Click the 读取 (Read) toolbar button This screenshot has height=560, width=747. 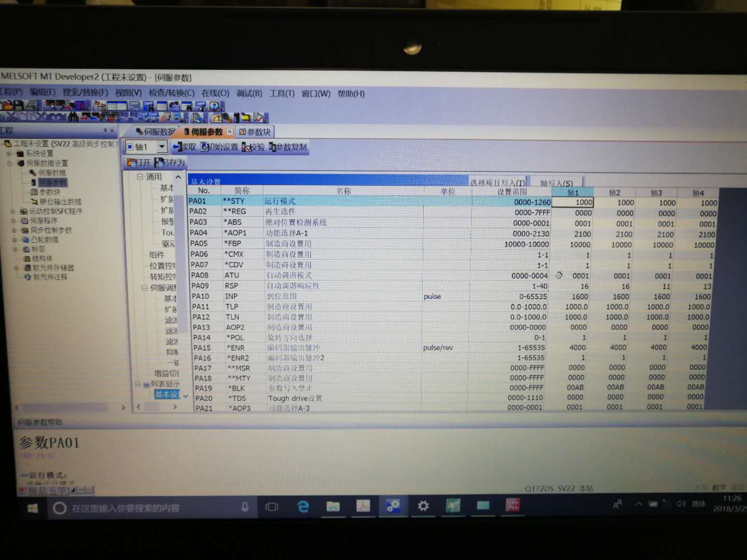[185, 147]
